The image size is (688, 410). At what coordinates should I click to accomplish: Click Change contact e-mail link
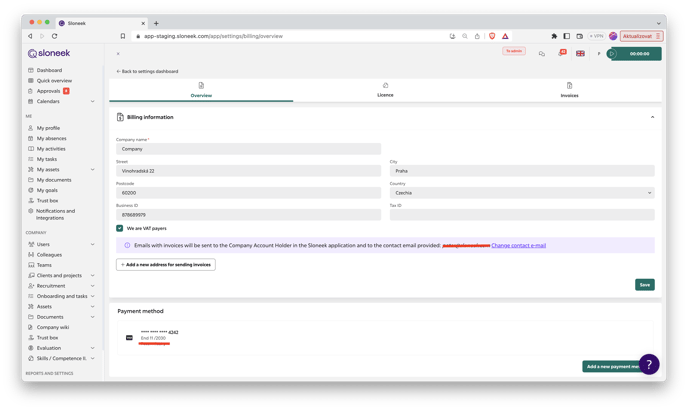pos(519,245)
